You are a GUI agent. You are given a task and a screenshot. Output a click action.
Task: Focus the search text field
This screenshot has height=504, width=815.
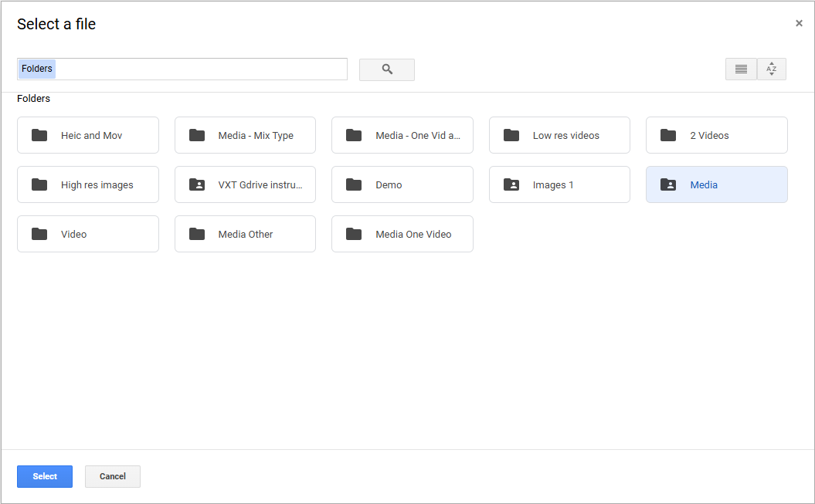[201, 69]
